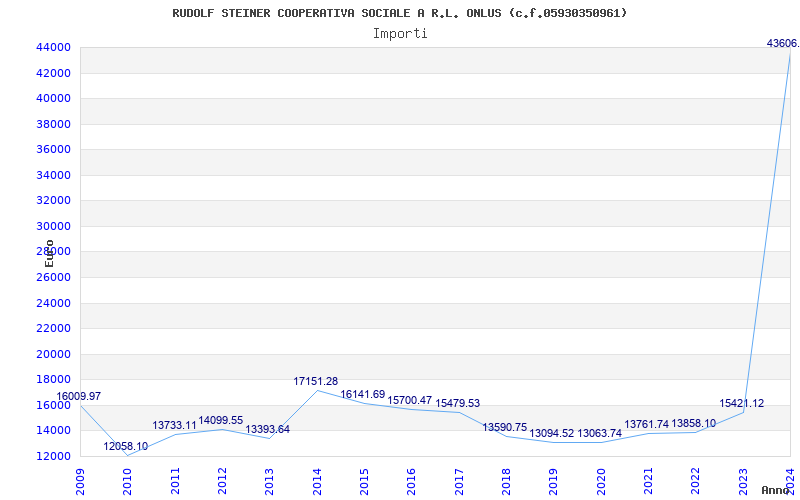Click the y-axis value 32000
The image size is (800, 500).
tap(53, 201)
